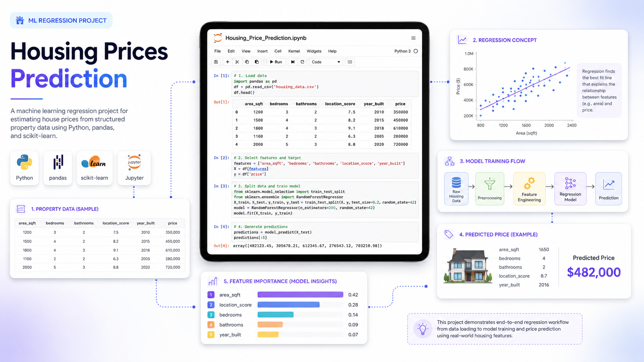The image size is (644, 362).
Task: Click the save notebook icon in the toolbar
Action: pos(216,62)
